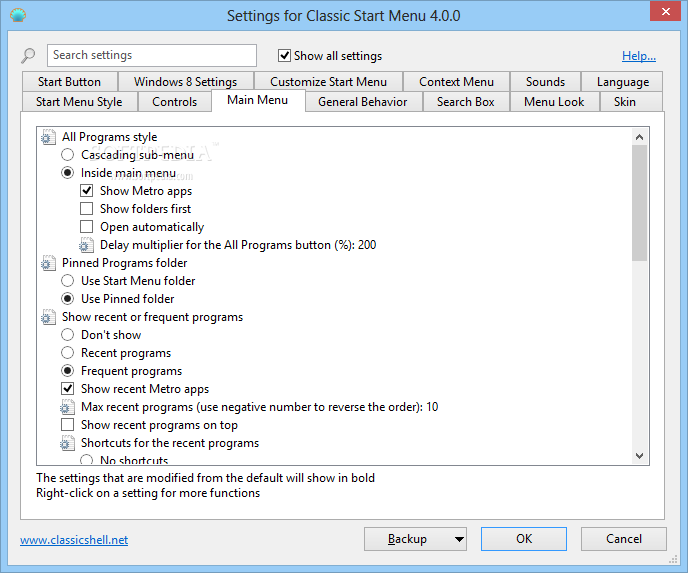This screenshot has height=573, width=688.
Task: Click the Classic Shell logo in title bar
Action: (x=18, y=15)
